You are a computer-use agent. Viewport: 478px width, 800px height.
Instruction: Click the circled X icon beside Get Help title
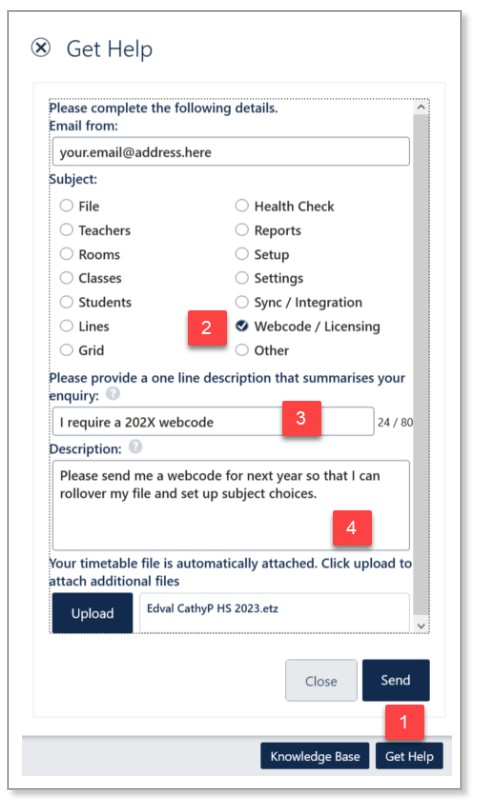(x=41, y=48)
